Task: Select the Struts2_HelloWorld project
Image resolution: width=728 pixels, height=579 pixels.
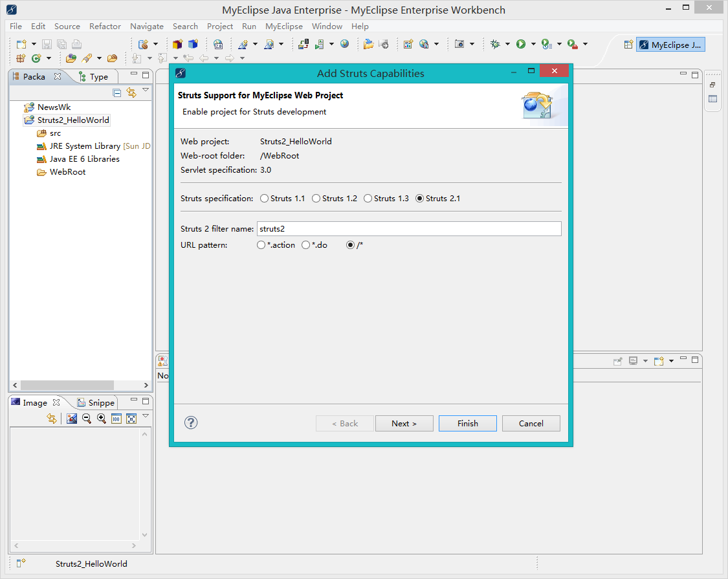Action: 67,120
